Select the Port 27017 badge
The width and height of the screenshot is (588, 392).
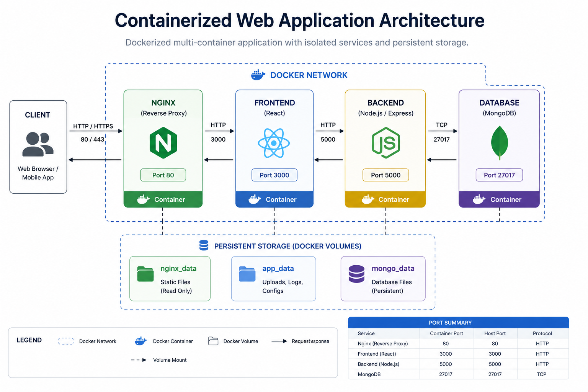499,175
